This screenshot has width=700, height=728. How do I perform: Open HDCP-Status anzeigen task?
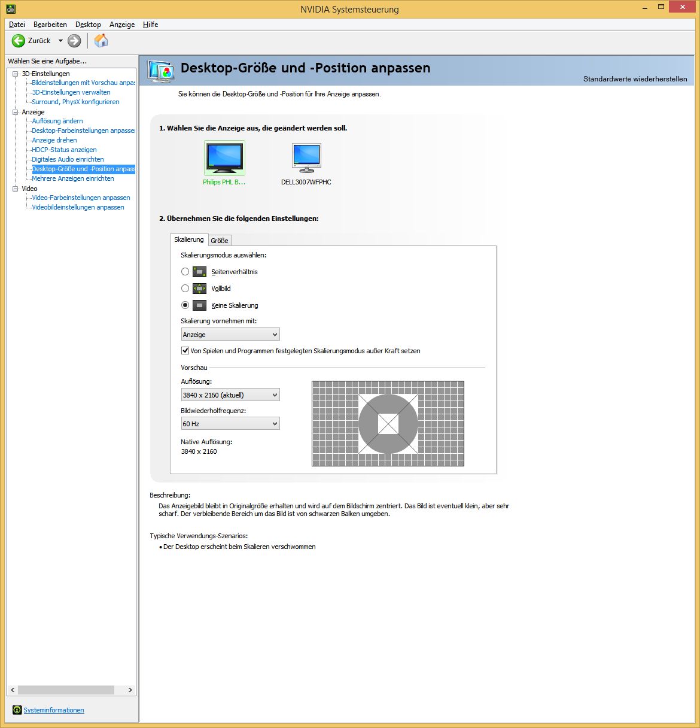pyautogui.click(x=64, y=150)
